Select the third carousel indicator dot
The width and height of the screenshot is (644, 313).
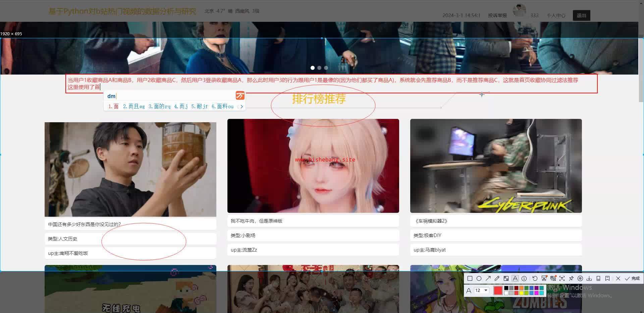coord(326,68)
